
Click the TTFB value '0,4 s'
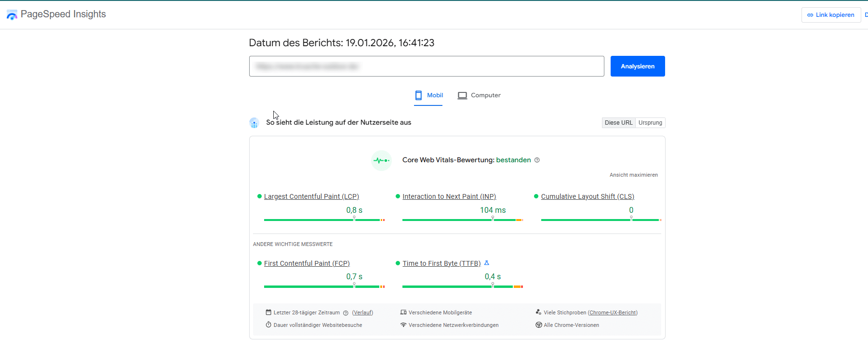click(493, 276)
